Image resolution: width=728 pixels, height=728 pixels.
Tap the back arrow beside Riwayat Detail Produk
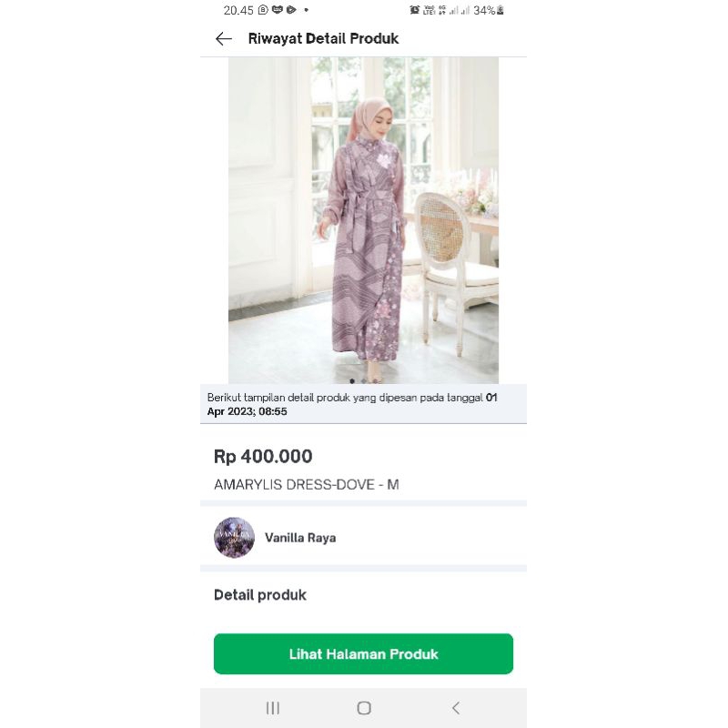(x=223, y=38)
